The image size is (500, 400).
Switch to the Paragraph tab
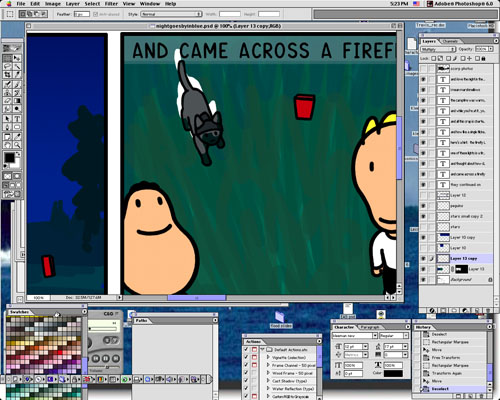coord(370,327)
